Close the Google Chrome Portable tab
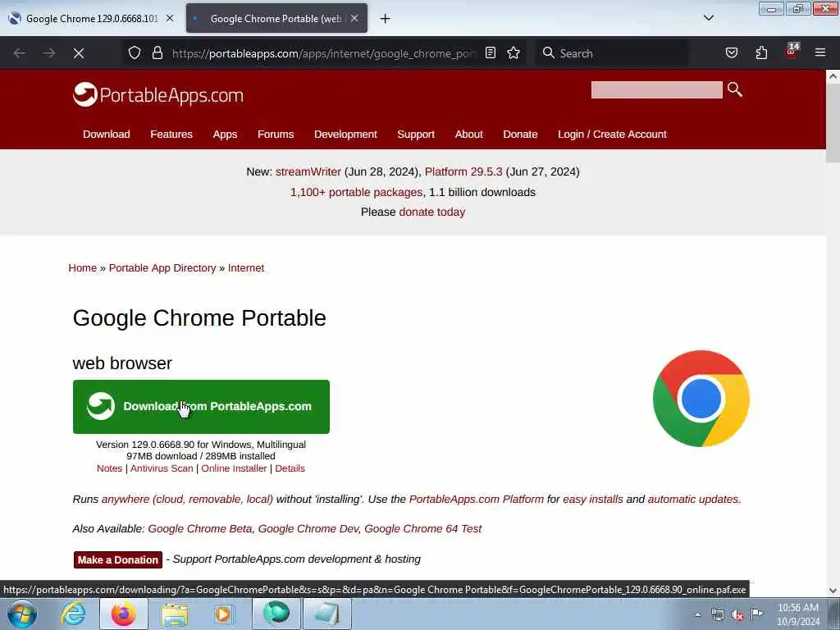 point(354,18)
